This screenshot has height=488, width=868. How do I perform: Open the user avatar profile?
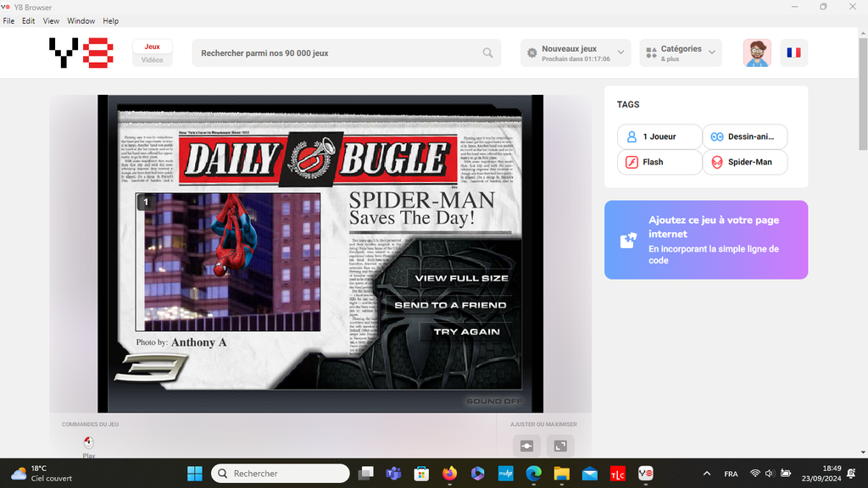tap(757, 53)
